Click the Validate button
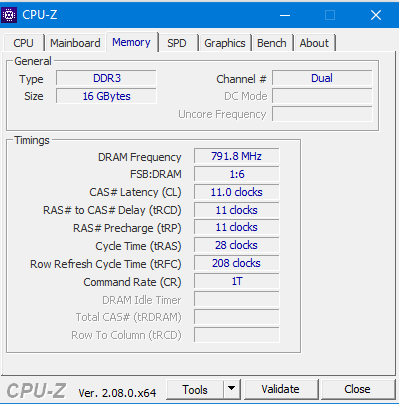The width and height of the screenshot is (399, 404). pyautogui.click(x=280, y=389)
